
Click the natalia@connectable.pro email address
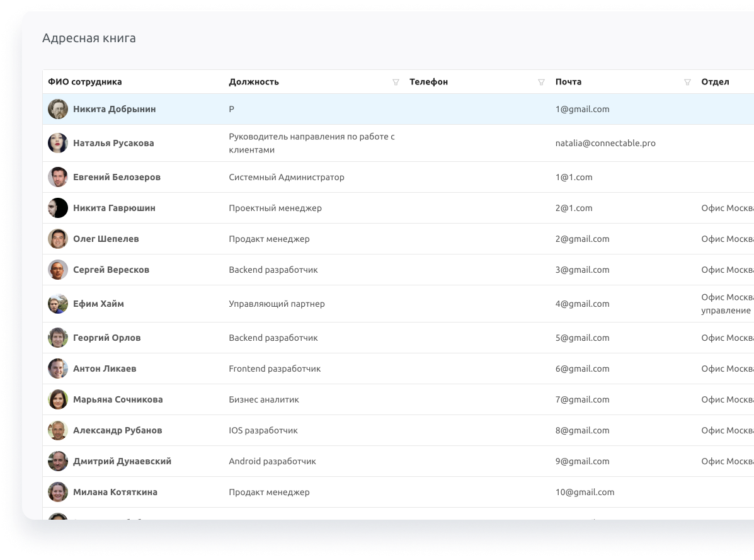605,143
